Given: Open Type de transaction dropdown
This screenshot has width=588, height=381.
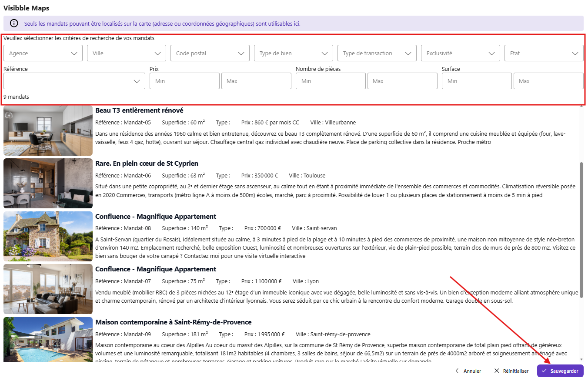Looking at the screenshot, I should (377, 53).
